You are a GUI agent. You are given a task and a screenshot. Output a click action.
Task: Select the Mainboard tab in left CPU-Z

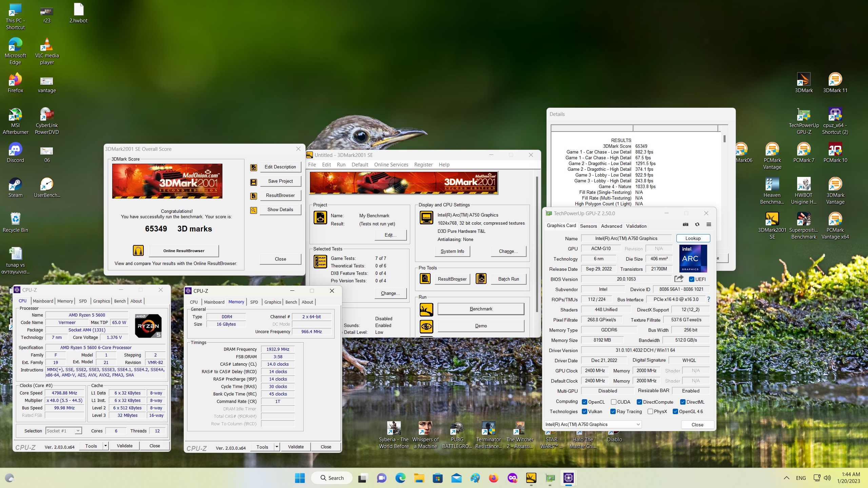[43, 301]
